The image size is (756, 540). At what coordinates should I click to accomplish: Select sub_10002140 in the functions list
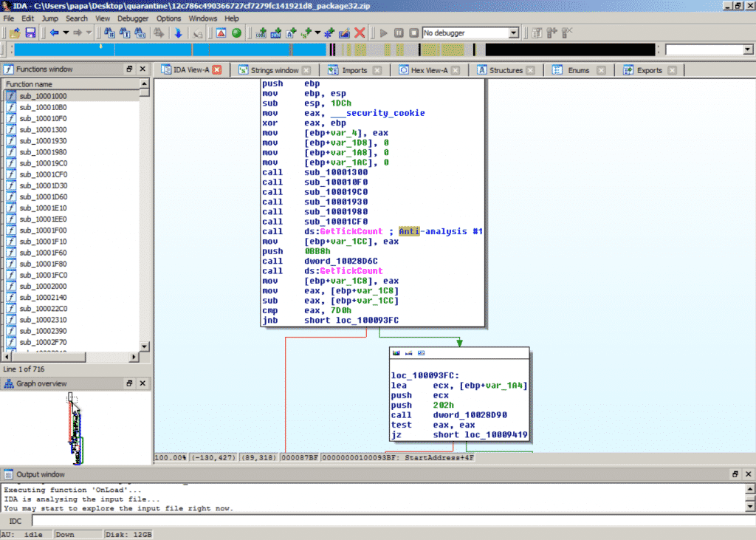[x=72, y=297]
